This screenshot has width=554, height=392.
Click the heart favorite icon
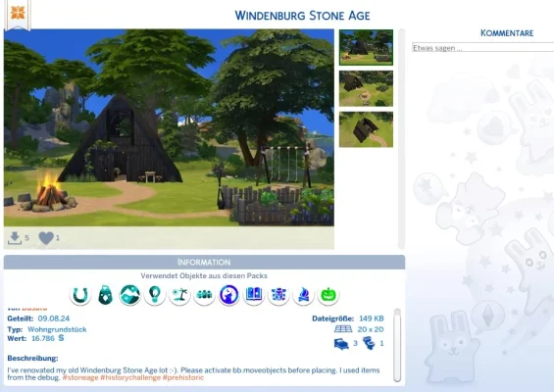point(46,238)
